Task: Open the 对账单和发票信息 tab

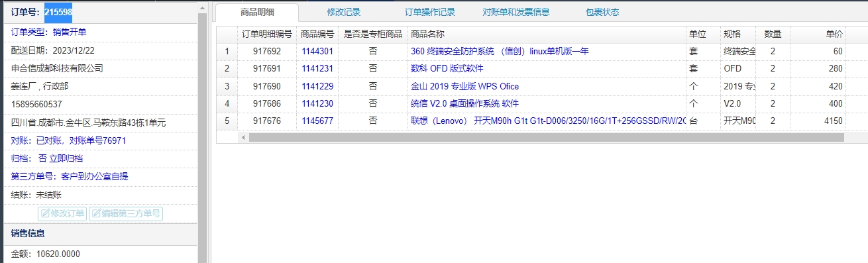Action: tap(515, 12)
